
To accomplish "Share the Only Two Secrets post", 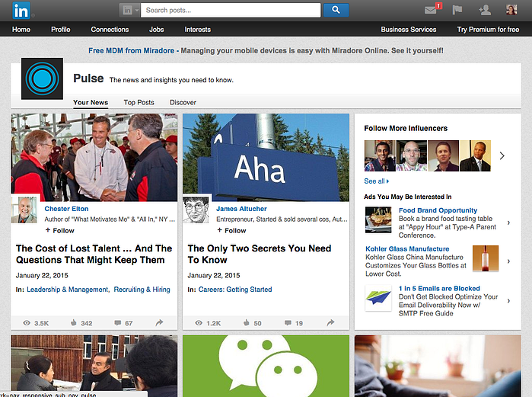I will (330, 322).
